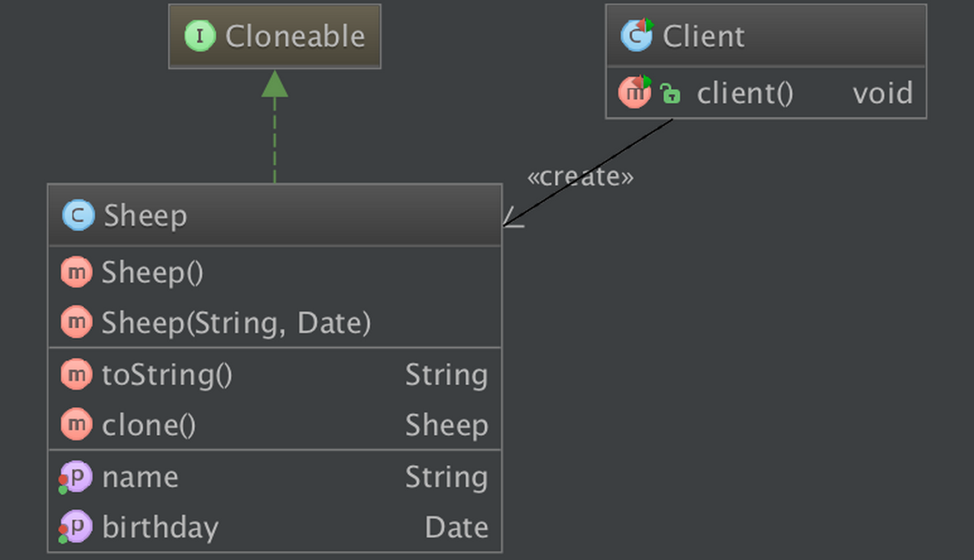Click the purple property icon beside name
This screenshot has width=974, height=560.
pyautogui.click(x=76, y=478)
